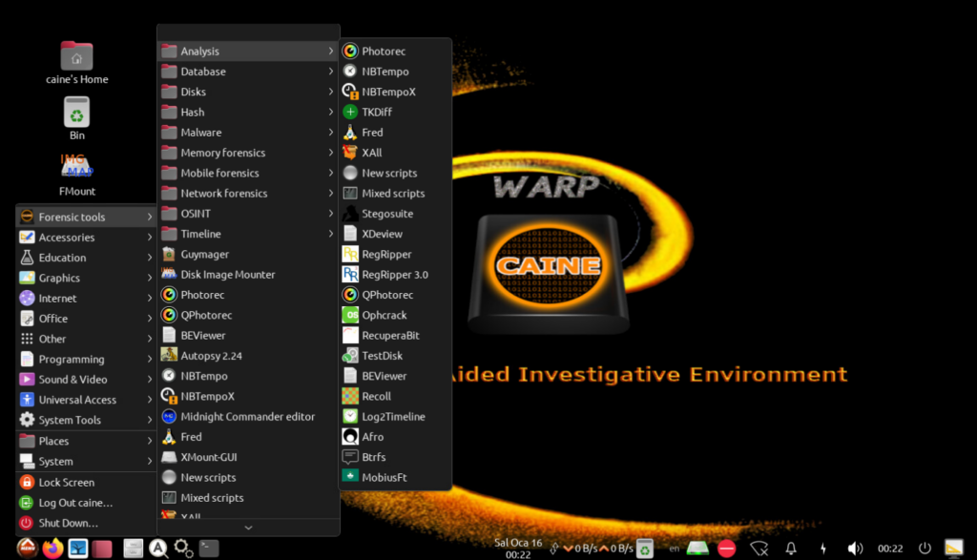Open Autopsy 2.24 from the menu
Screen dimensions: 977x560
(x=248, y=356)
